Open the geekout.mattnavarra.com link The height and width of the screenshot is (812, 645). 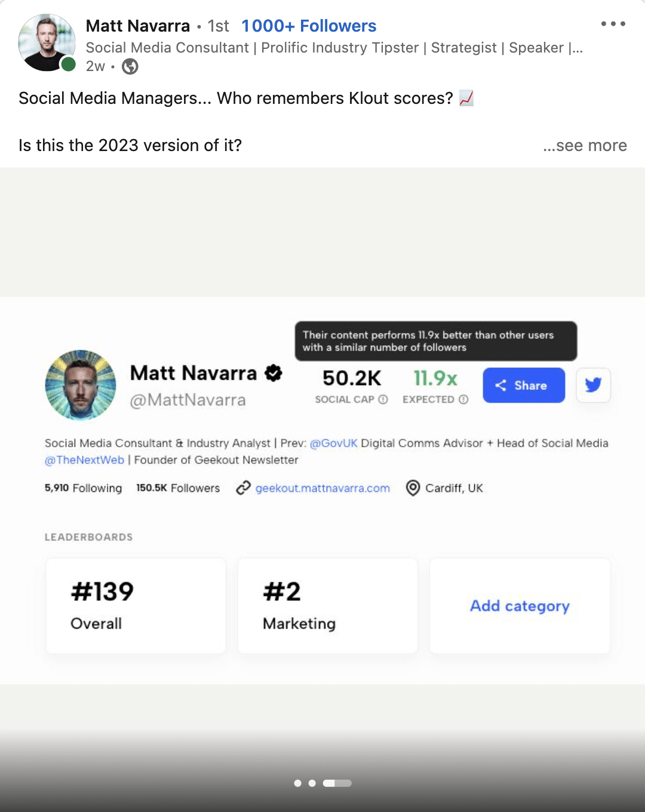coord(322,488)
